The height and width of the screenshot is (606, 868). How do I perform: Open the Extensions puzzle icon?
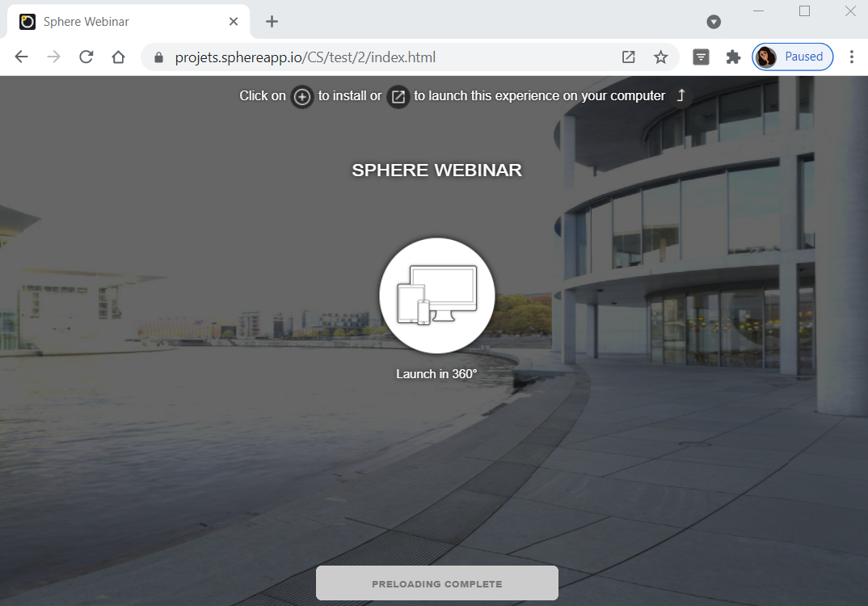[x=733, y=57]
